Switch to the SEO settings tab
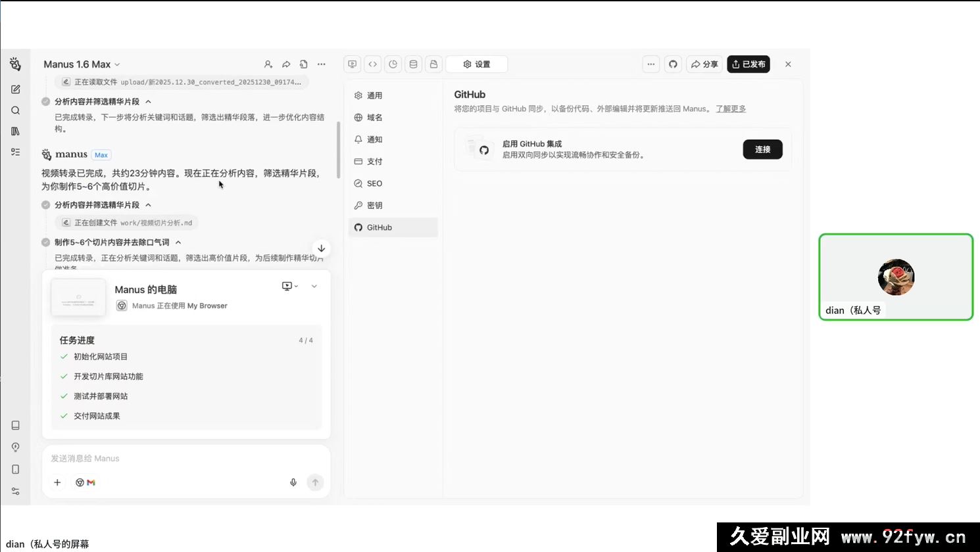This screenshot has height=552, width=980. click(x=375, y=183)
